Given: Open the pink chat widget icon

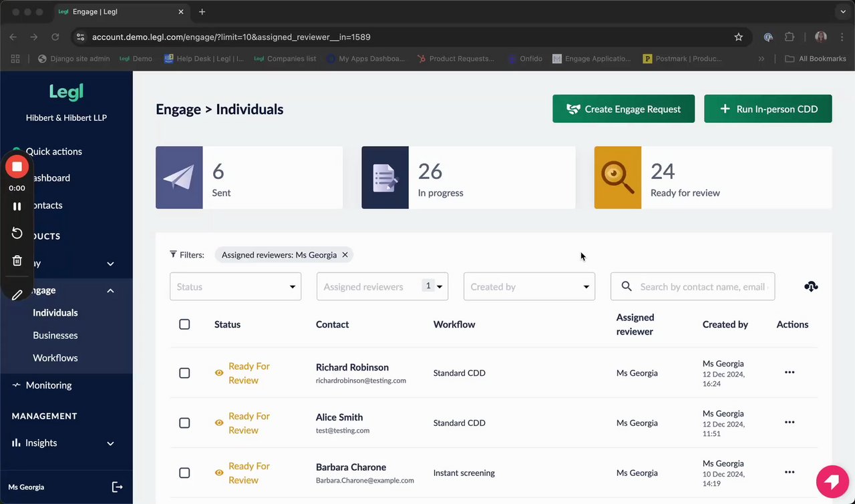Looking at the screenshot, I should [x=832, y=481].
